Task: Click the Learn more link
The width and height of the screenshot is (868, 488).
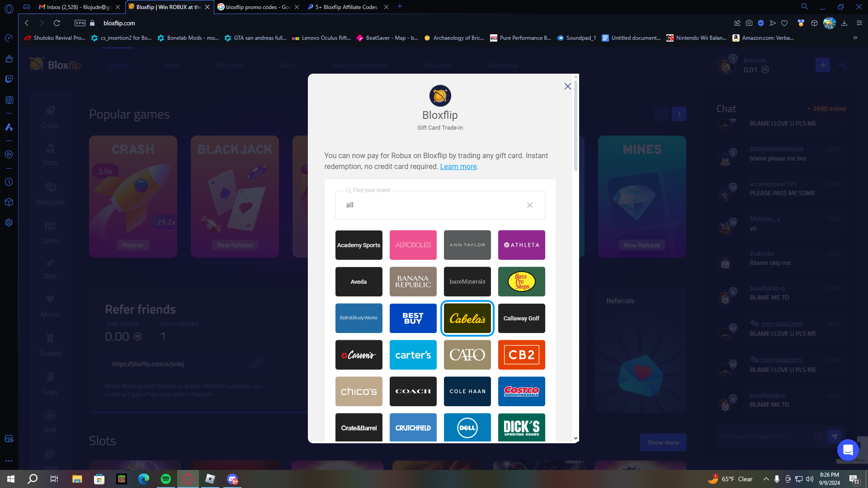Action: 458,167
